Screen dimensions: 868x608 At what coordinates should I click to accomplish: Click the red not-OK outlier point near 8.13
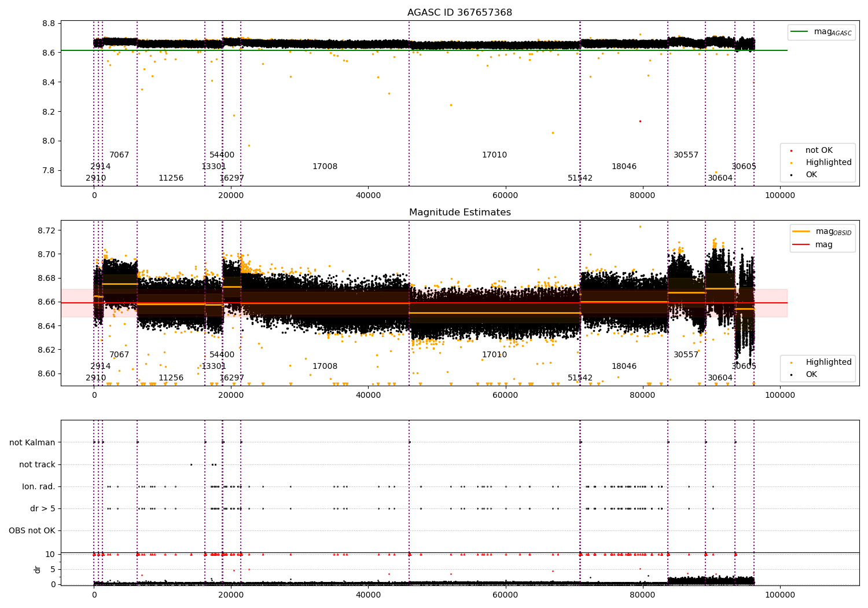[x=640, y=121]
